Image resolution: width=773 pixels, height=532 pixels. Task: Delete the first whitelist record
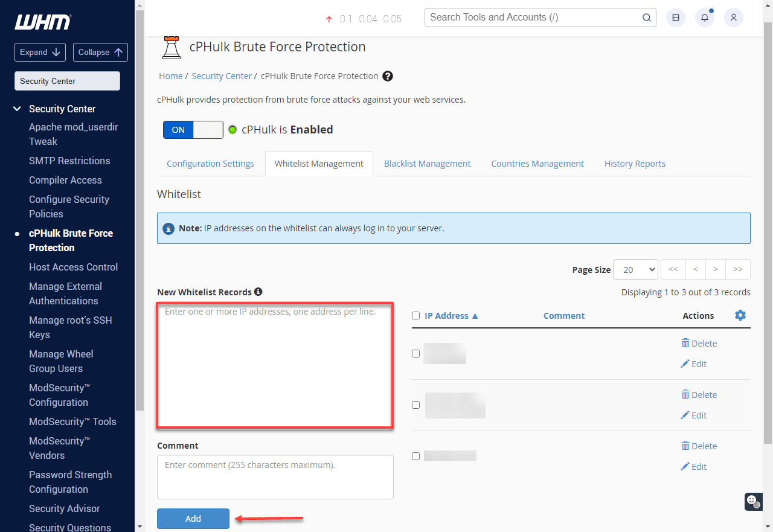click(699, 343)
